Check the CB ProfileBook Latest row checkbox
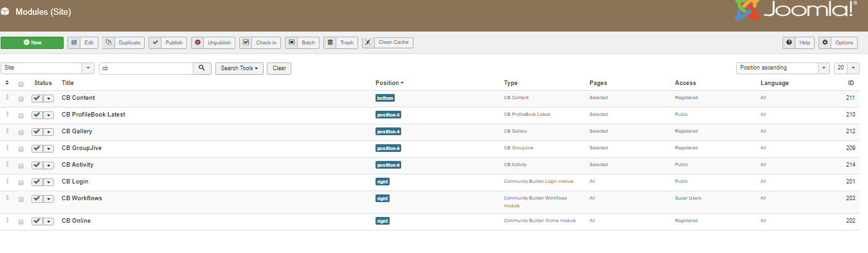Viewport: 868px width, 253px height. [x=21, y=115]
